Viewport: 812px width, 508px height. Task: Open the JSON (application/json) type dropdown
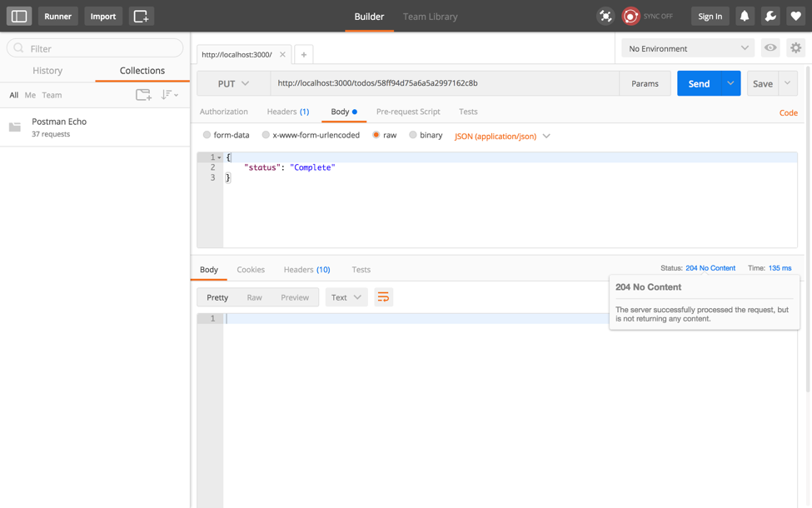tap(502, 137)
